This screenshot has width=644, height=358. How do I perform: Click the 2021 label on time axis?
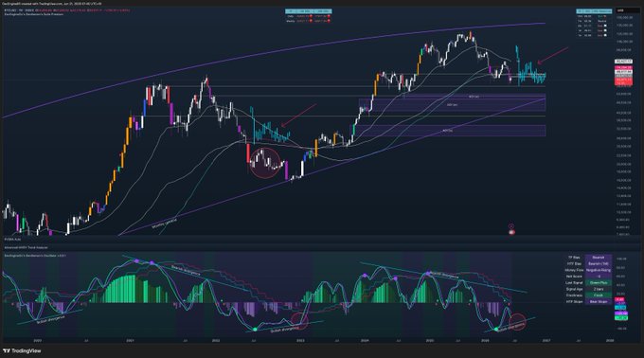[130, 340]
